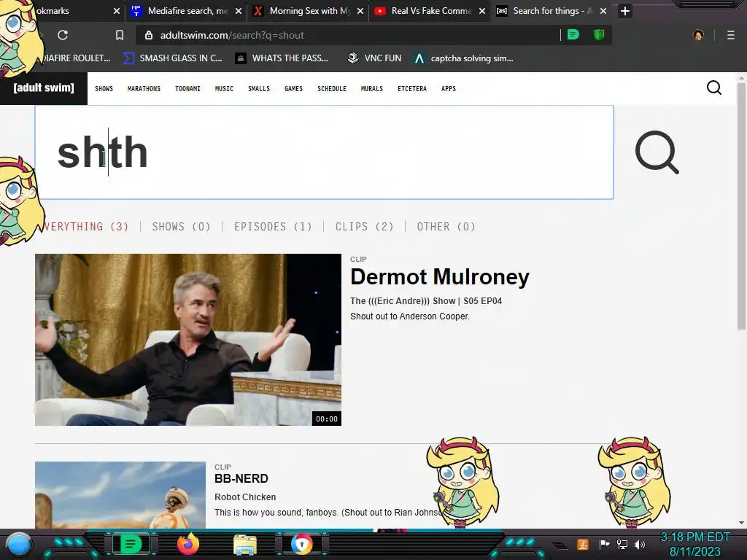The image size is (747, 560).
Task: Reload the page with the refresh icon
Action: pos(63,35)
